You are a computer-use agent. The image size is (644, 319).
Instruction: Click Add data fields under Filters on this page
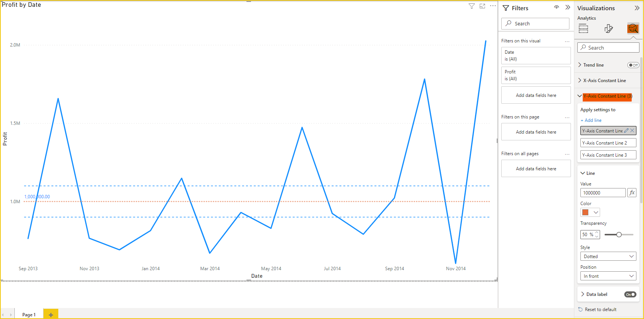tap(536, 132)
